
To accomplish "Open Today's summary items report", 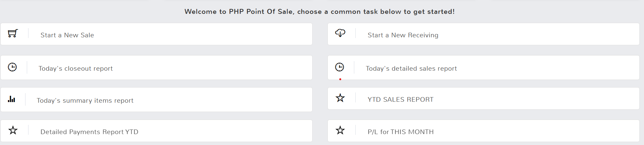I will point(85,100).
